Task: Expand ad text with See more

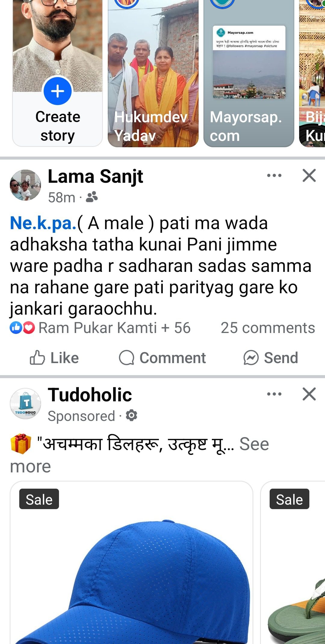Action: click(x=254, y=444)
